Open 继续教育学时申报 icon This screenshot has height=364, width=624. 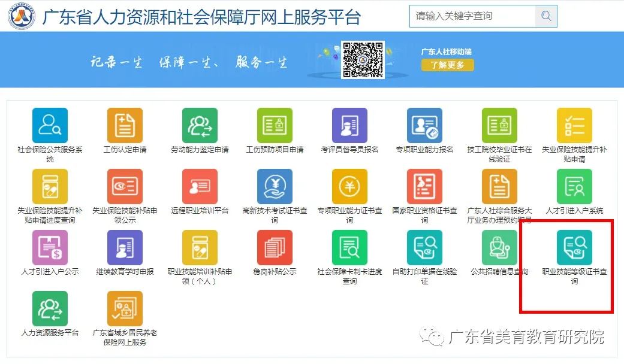pyautogui.click(x=125, y=248)
